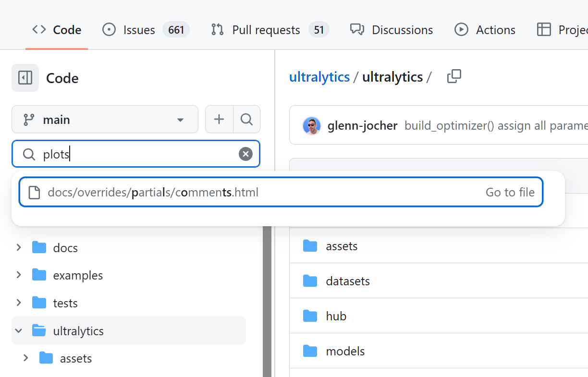The width and height of the screenshot is (588, 377).
Task: Click the hub folder icon
Action: (310, 316)
